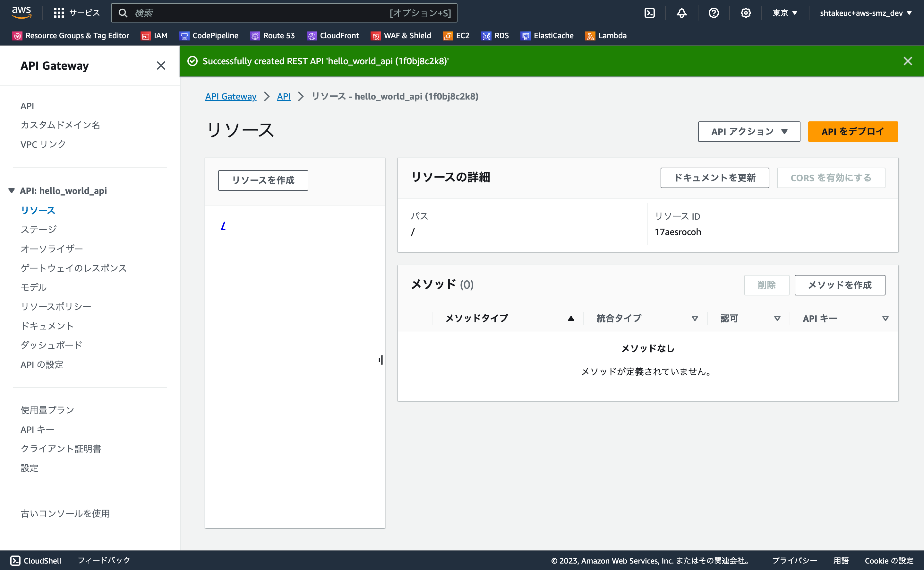This screenshot has height=578, width=924.
Task: Click the メソッドを作成 button
Action: (x=840, y=285)
